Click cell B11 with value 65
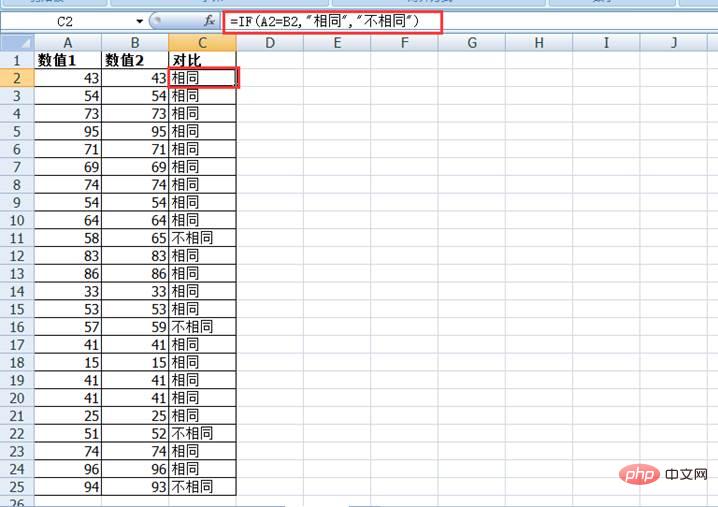This screenshot has width=718, height=507. [135, 238]
